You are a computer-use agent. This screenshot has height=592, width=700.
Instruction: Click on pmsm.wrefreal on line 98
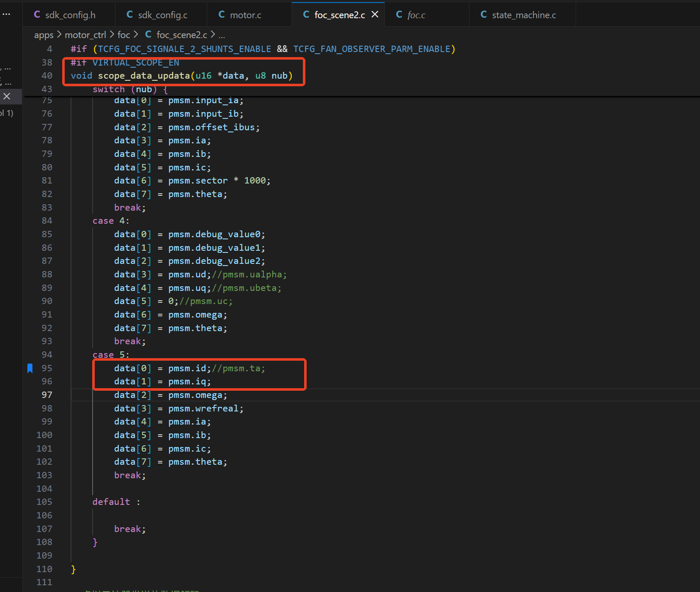[203, 408]
